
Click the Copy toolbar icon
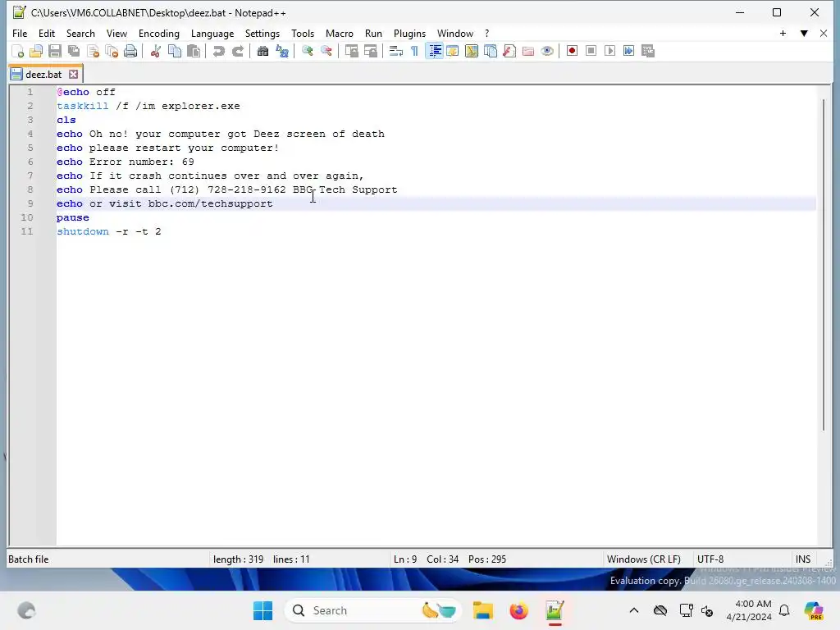(x=175, y=51)
